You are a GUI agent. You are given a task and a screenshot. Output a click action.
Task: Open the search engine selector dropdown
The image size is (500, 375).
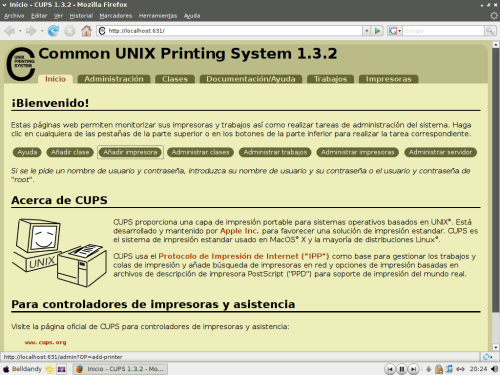click(x=399, y=31)
